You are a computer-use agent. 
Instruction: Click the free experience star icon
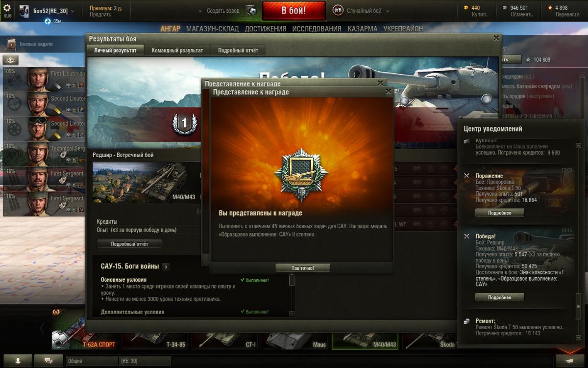click(x=550, y=7)
